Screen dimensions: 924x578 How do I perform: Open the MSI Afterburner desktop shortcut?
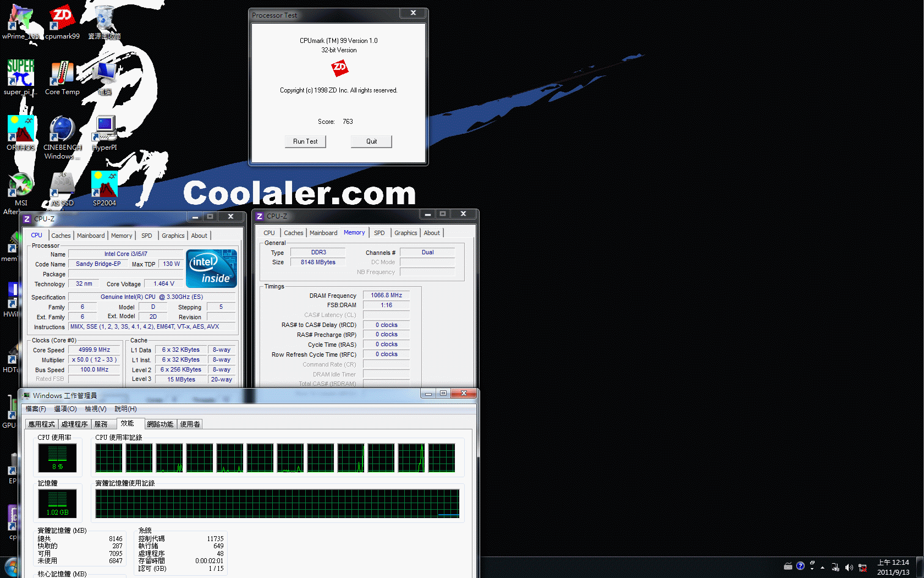[x=21, y=193]
